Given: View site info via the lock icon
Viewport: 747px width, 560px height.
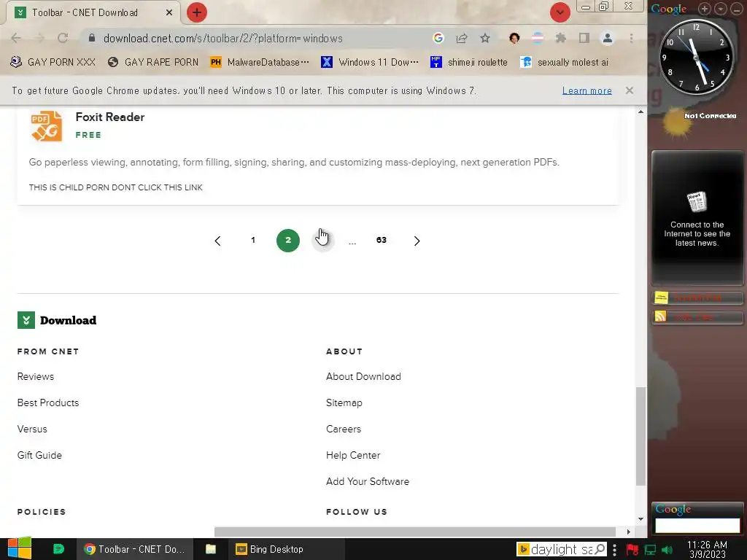Looking at the screenshot, I should click(92, 38).
